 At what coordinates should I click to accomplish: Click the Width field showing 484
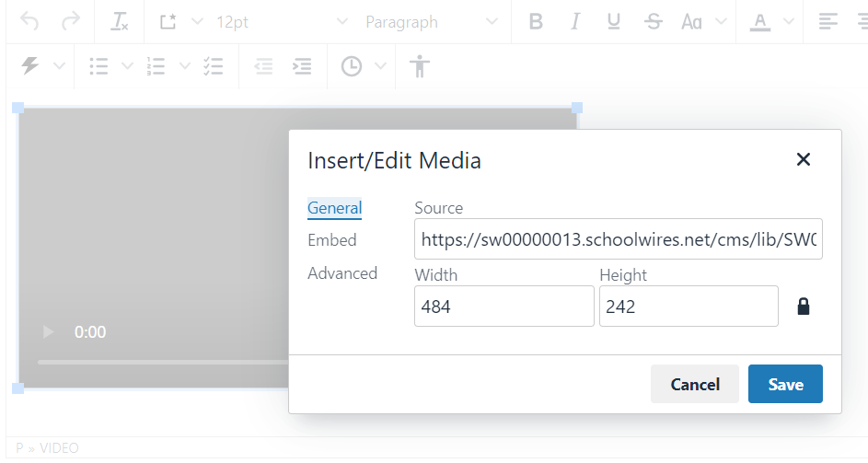coord(504,307)
